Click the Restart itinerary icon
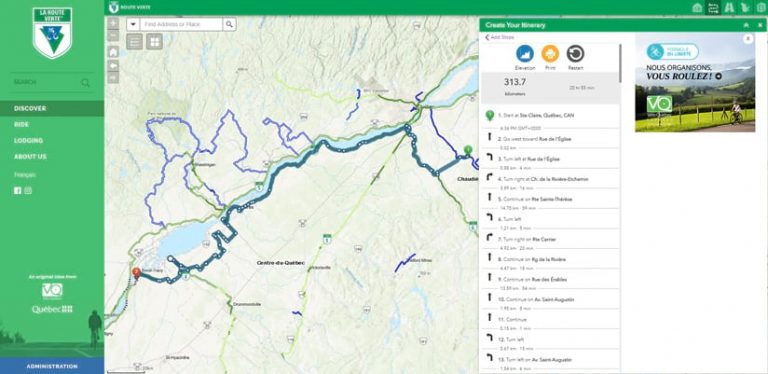Viewport: 768px width, 374px height. 576,53
